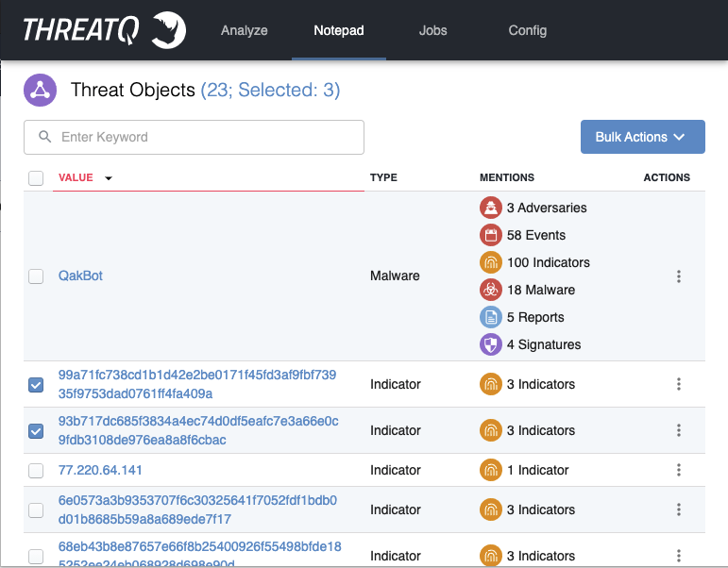Click the VALUE column sort arrow
Image resolution: width=728 pixels, height=568 pixels.
click(109, 178)
